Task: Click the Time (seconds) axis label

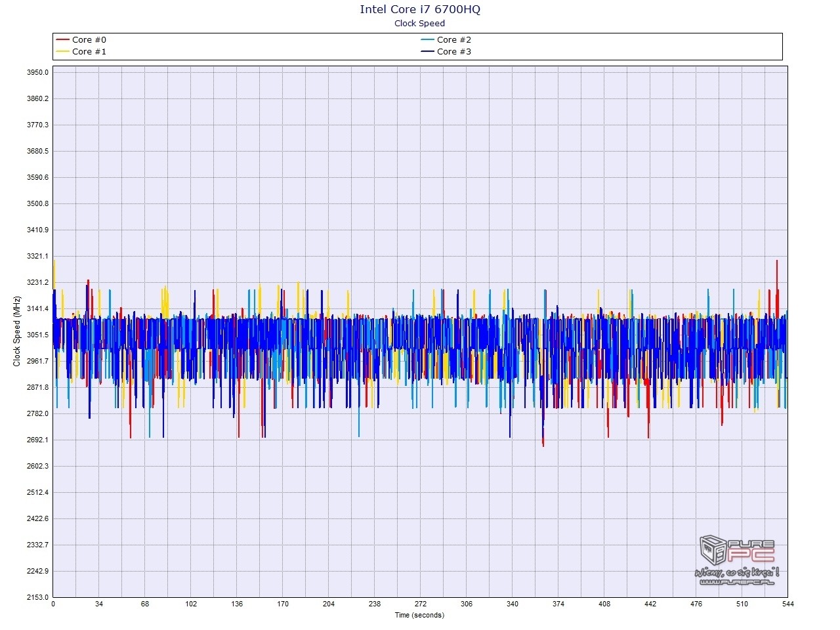Action: [x=419, y=616]
